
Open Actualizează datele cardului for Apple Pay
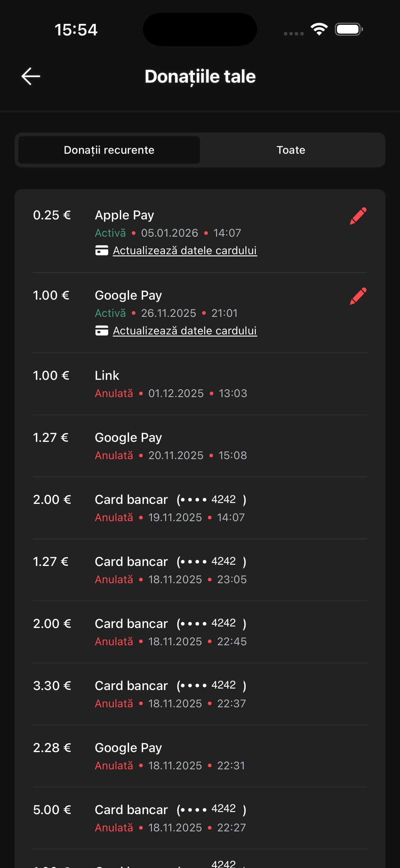click(x=185, y=250)
